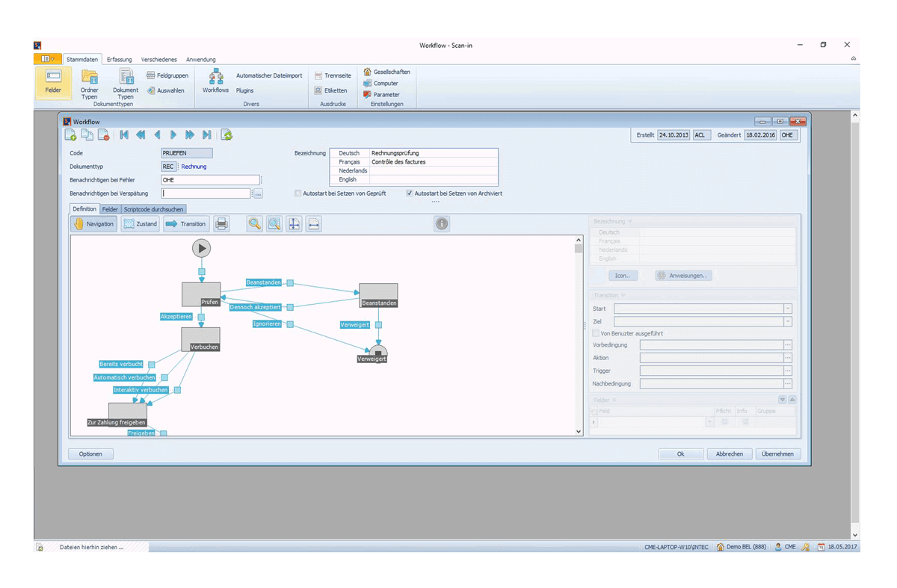
Task: Open Auswahlen in the ribbon
Action: click(x=165, y=90)
